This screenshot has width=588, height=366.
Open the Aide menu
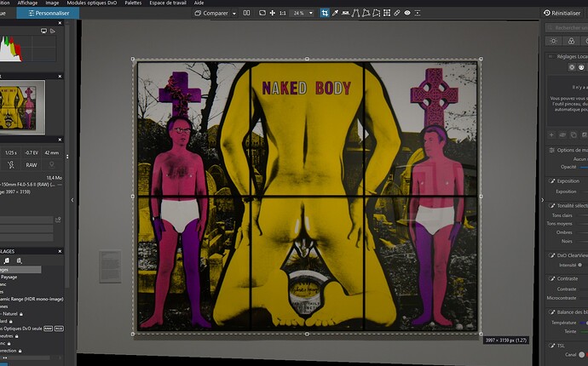[x=199, y=3]
